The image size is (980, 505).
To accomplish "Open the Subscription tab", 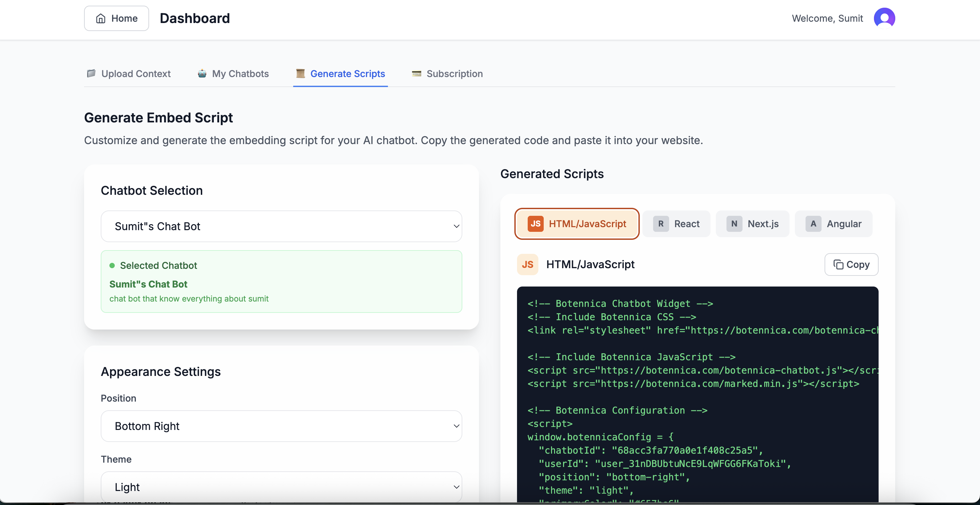I will 447,73.
